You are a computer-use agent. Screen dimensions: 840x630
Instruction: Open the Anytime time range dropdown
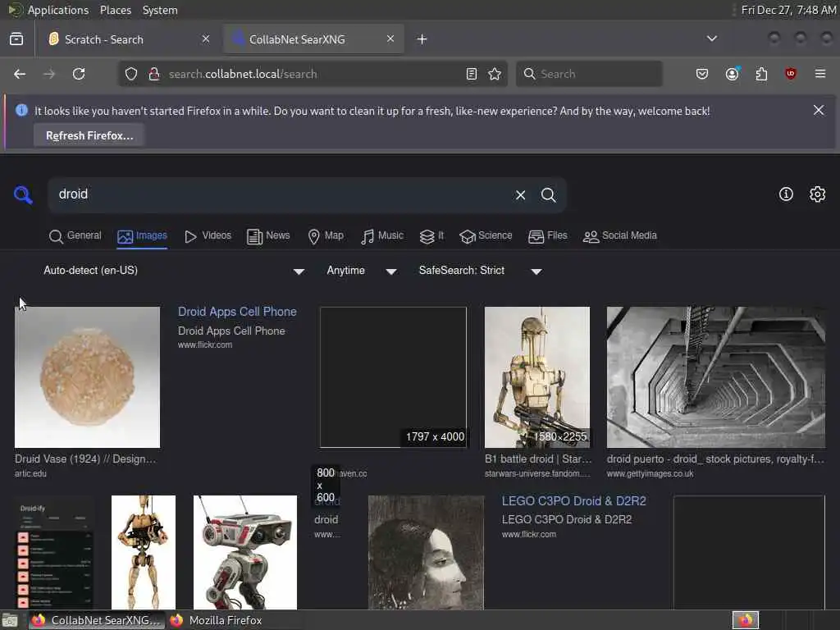pos(361,271)
